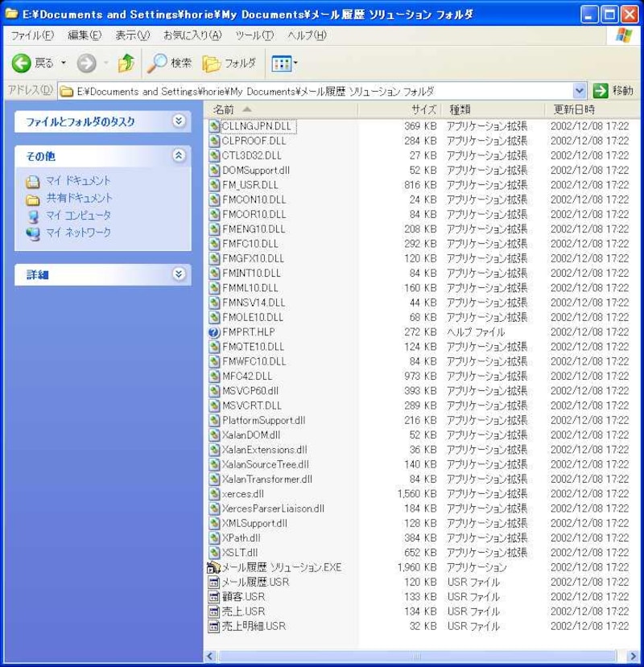
Task: Open the 検索 search tool
Action: click(169, 64)
